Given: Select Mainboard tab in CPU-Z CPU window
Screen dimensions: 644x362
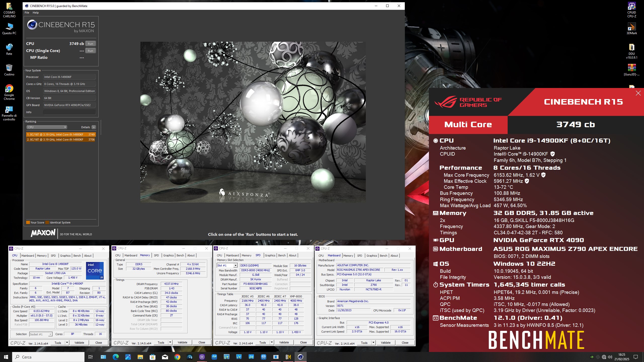Looking at the screenshot, I should click(28, 256).
